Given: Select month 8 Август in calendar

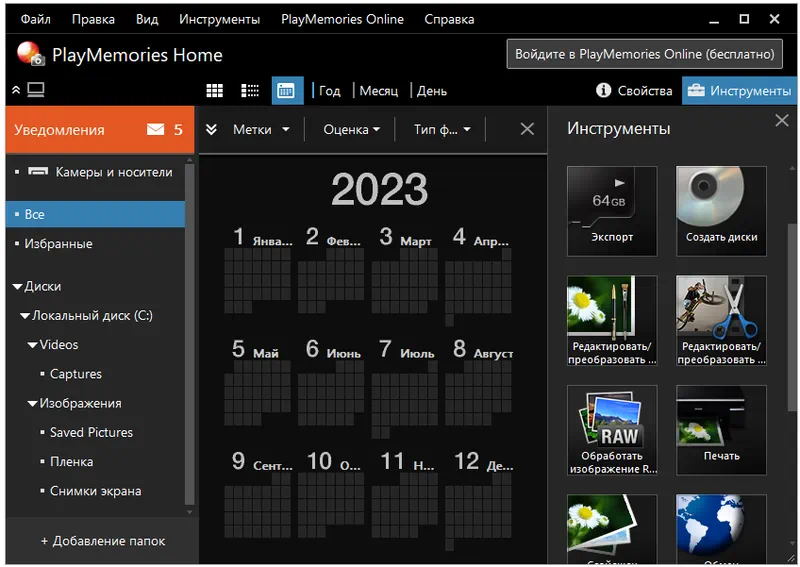Looking at the screenshot, I should pos(479,383).
